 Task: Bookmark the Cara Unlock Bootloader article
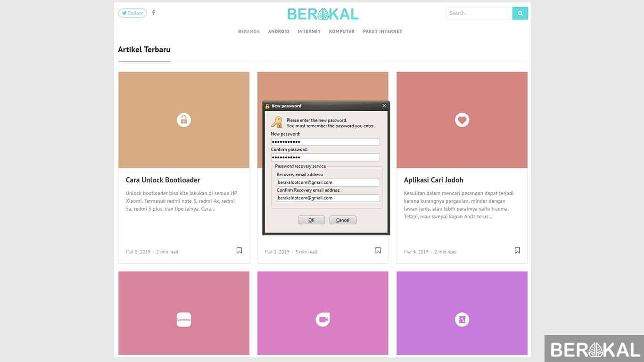pyautogui.click(x=239, y=250)
